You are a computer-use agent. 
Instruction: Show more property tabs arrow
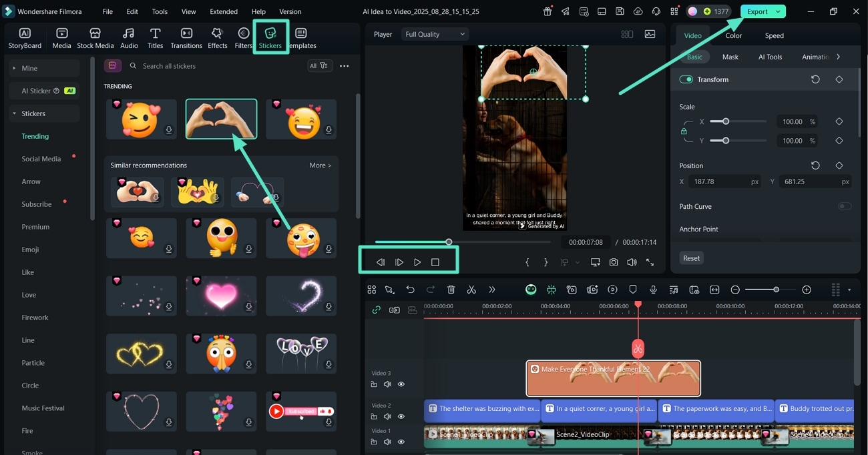coord(839,57)
